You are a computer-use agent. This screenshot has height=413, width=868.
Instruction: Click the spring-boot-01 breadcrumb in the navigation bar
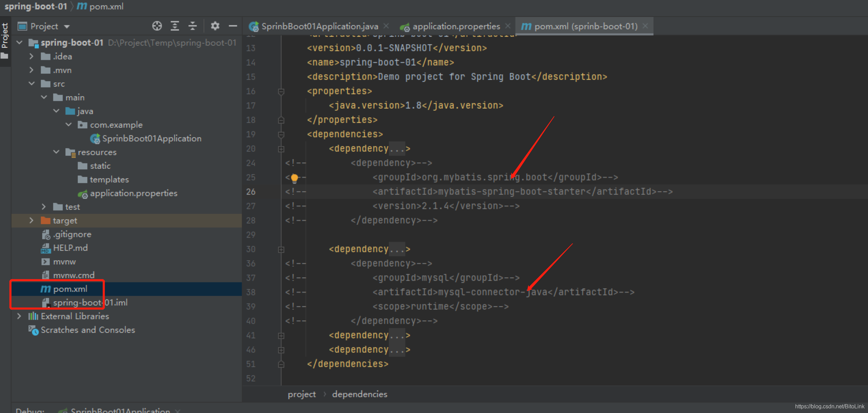click(x=36, y=6)
